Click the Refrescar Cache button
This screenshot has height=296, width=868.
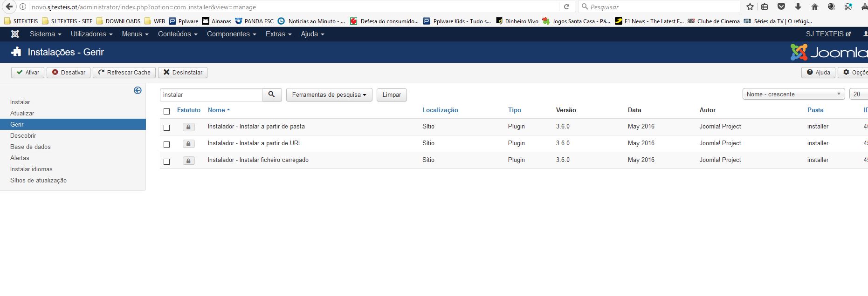124,73
